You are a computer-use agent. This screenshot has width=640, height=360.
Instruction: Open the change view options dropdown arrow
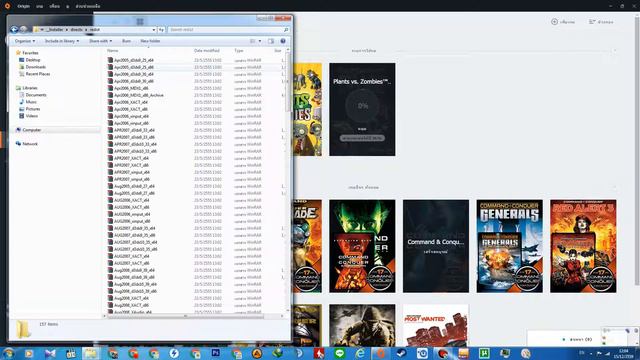(x=260, y=41)
